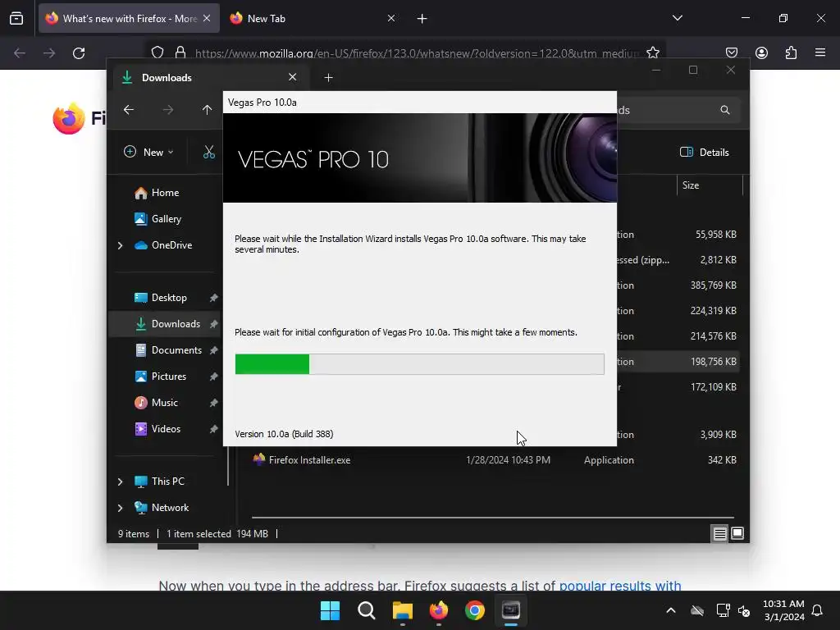Select Downloads tab in File Explorer
840x630 pixels.
tap(210, 78)
